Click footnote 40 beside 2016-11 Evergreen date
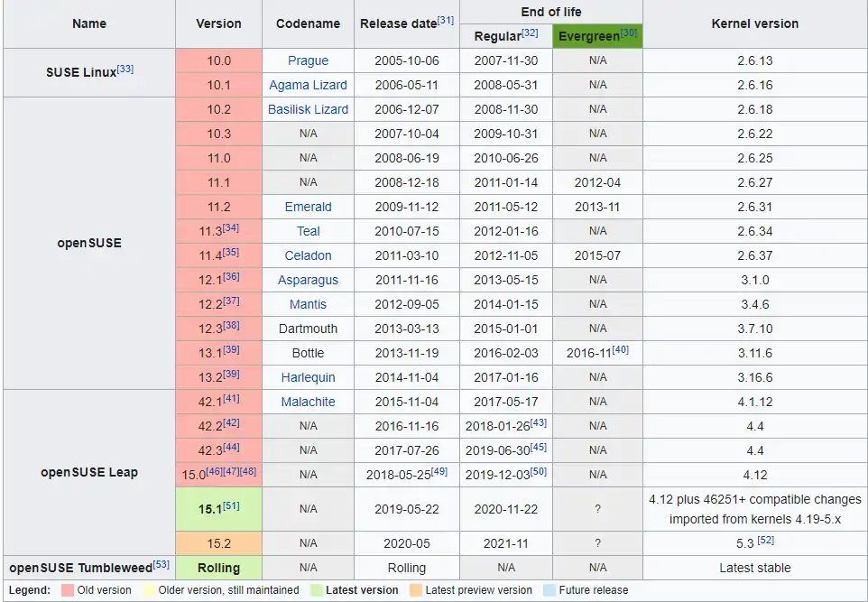This screenshot has height=602, width=868. click(x=621, y=349)
